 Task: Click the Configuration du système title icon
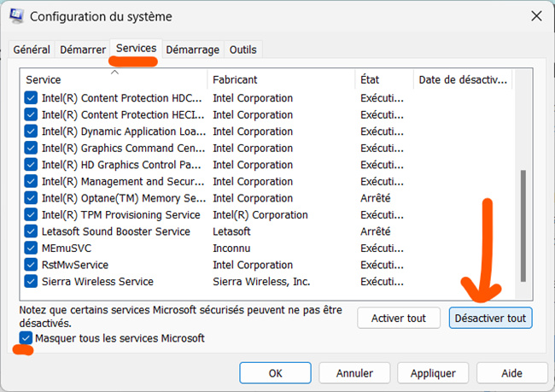tap(15, 16)
